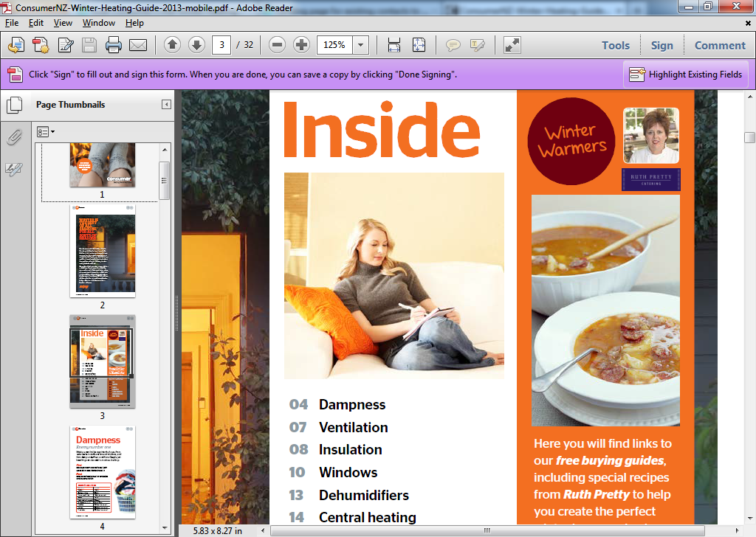Click the Create PDF online icon
The width and height of the screenshot is (756, 537).
(16, 45)
